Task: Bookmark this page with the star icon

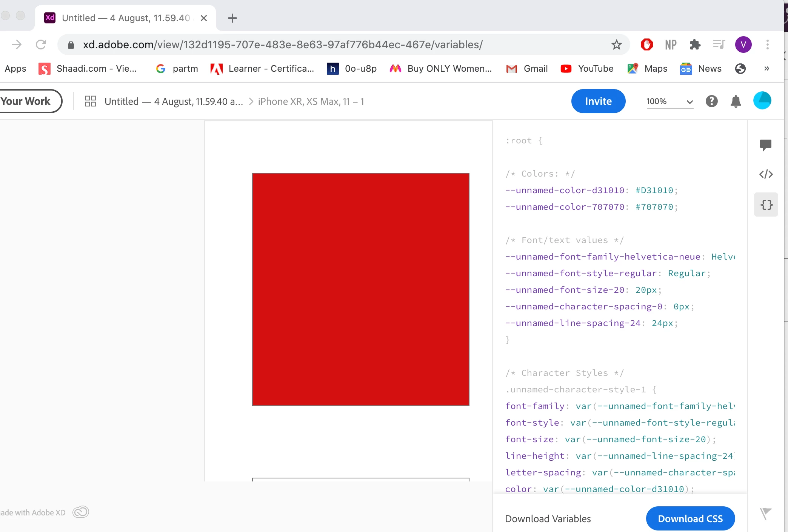Action: click(x=616, y=45)
